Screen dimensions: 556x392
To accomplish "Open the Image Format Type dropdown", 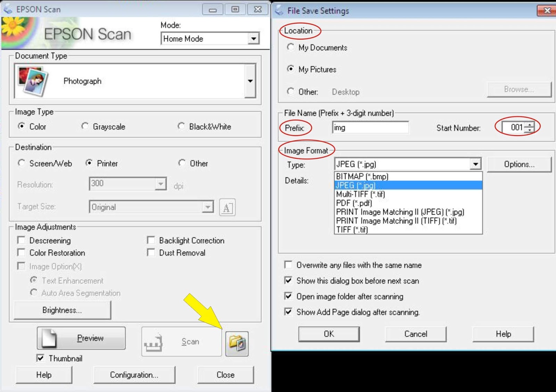I will click(475, 164).
